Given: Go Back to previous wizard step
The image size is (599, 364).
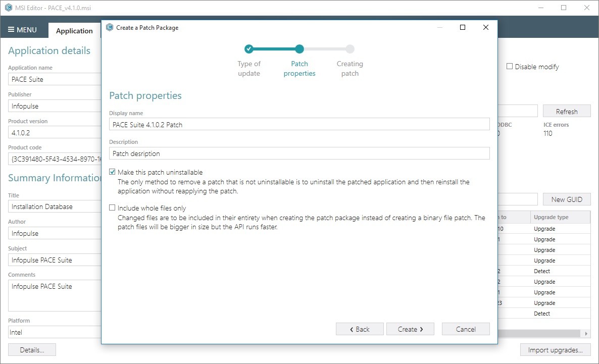Looking at the screenshot, I should coord(360,329).
